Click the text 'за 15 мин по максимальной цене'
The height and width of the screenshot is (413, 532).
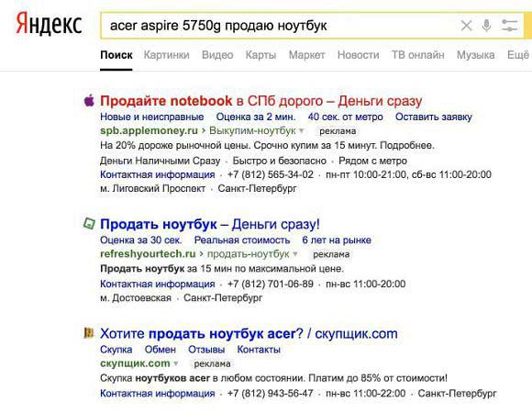(x=265, y=269)
